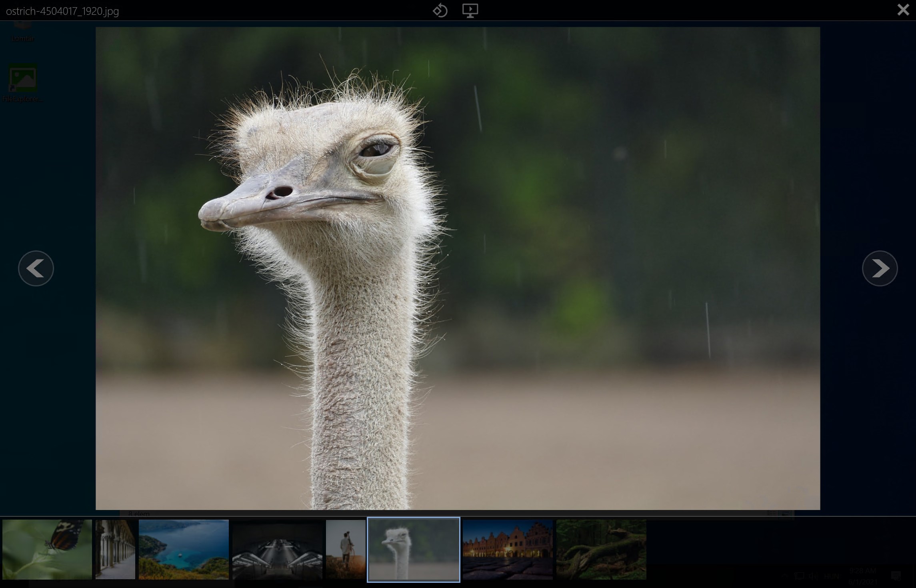Open the night town square thumbnail
Screen dimensions: 916x588
[x=508, y=549]
